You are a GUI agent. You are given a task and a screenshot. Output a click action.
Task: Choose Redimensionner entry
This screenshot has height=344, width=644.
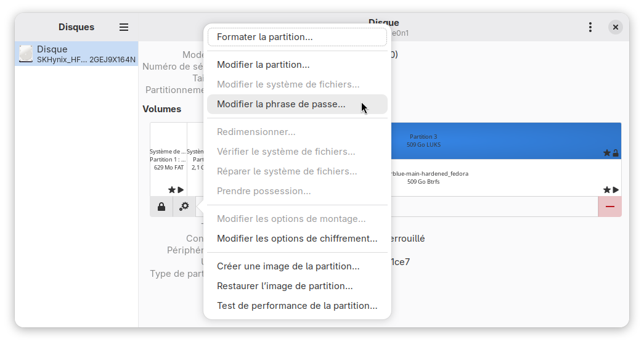(x=298, y=132)
